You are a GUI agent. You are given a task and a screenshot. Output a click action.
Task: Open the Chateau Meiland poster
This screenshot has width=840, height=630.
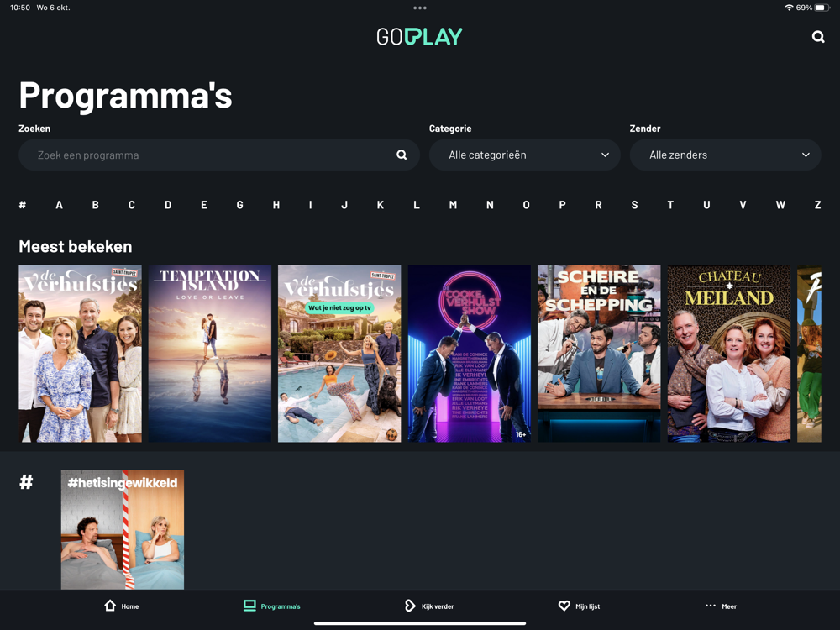[x=728, y=354]
